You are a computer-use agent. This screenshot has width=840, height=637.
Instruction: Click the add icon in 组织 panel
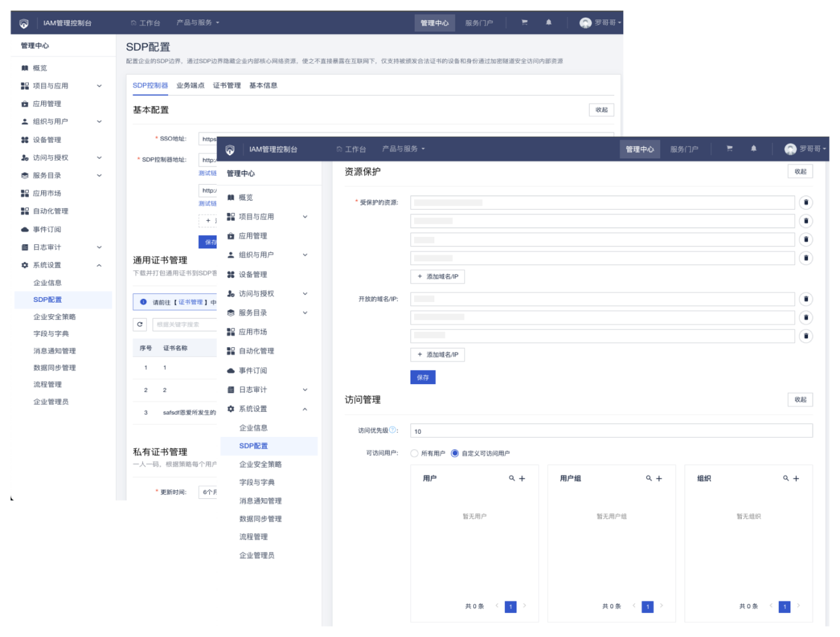[x=796, y=478]
